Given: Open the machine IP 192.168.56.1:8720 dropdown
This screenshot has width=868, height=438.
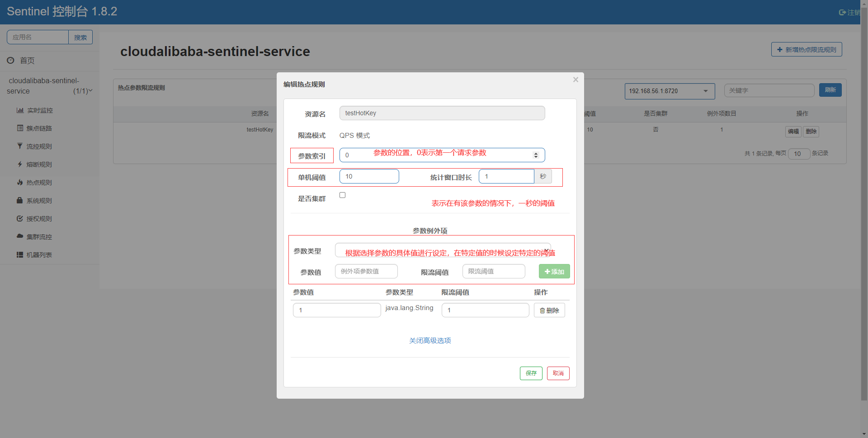Looking at the screenshot, I should coord(670,91).
